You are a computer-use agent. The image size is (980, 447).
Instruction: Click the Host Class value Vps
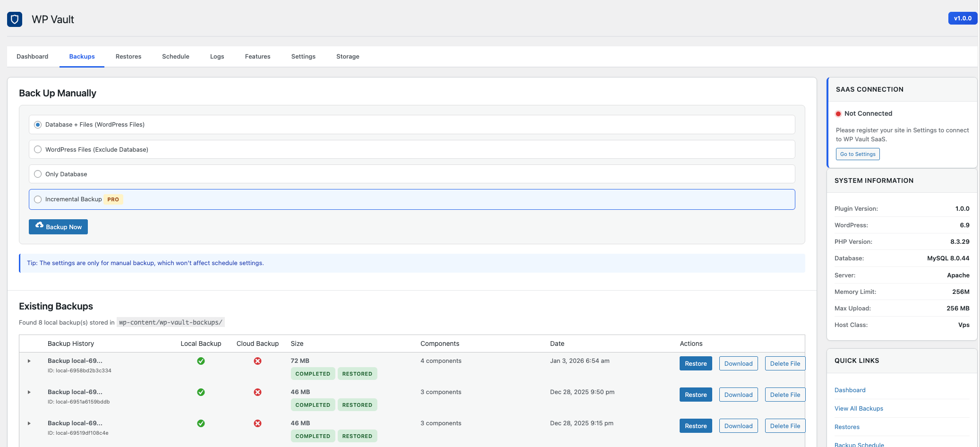pyautogui.click(x=964, y=325)
